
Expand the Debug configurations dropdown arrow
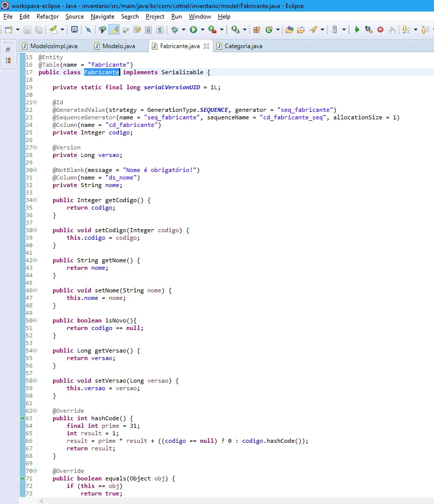tap(182, 30)
